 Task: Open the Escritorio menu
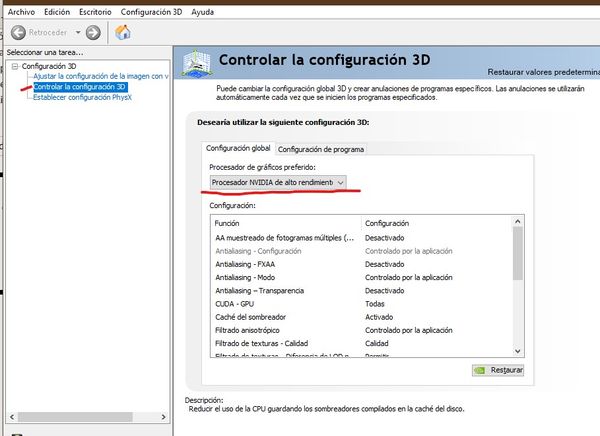(95, 12)
